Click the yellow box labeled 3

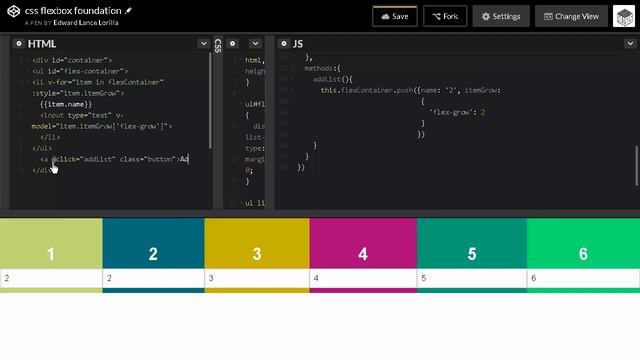(x=257, y=243)
